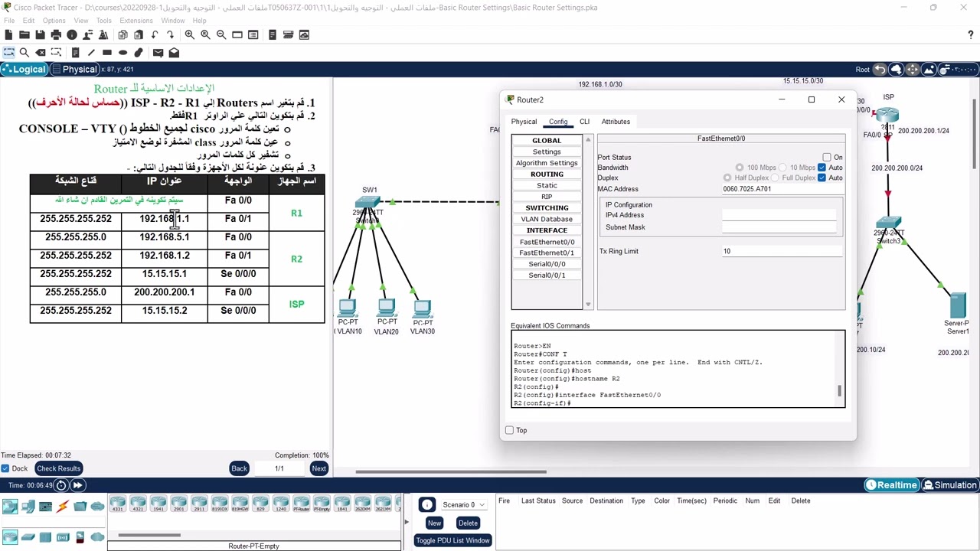Open the Static routing settings
Screen dimensions: 980x551
point(547,185)
